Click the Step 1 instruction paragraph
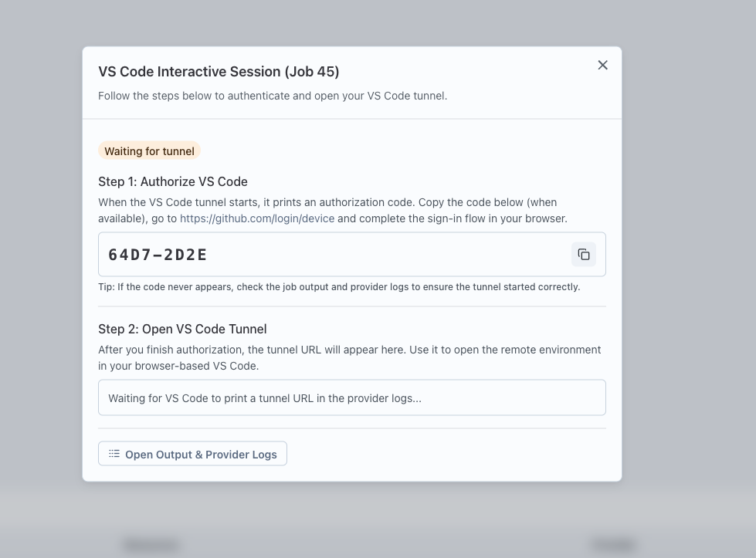Image resolution: width=756 pixels, height=558 pixels. [332, 211]
